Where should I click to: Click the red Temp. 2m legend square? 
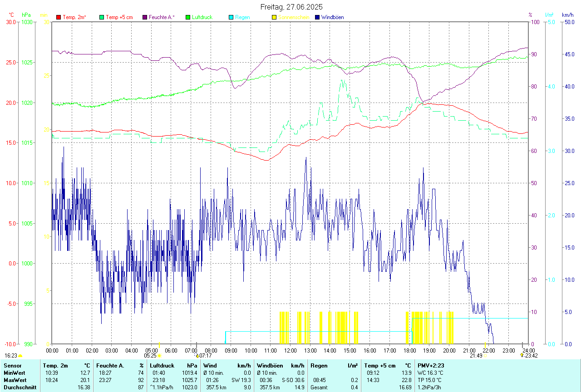[59, 17]
